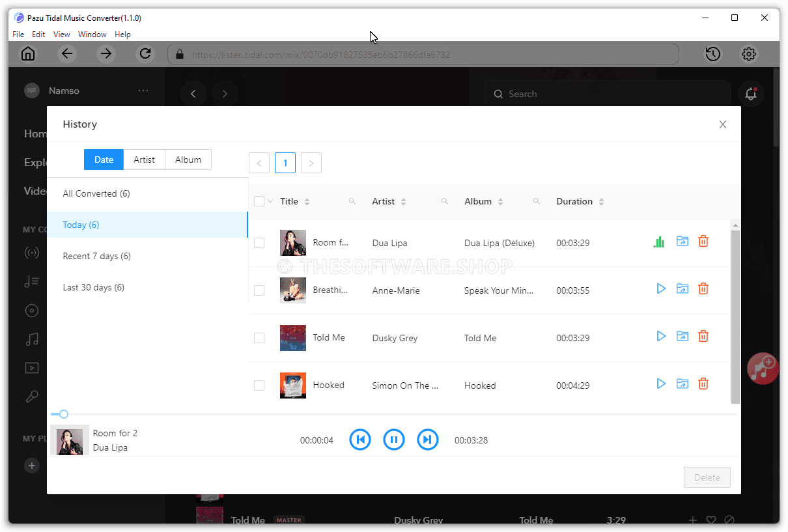Go back using the left arrow toolbar button
788x532 pixels.
coord(67,54)
